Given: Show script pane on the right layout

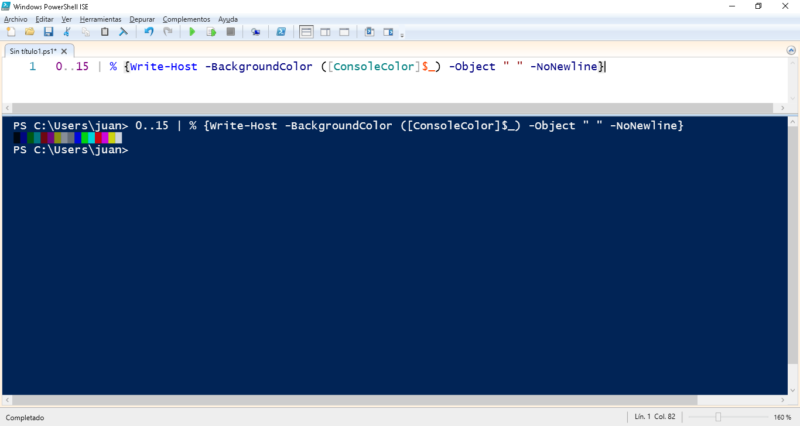Looking at the screenshot, I should coord(325,32).
